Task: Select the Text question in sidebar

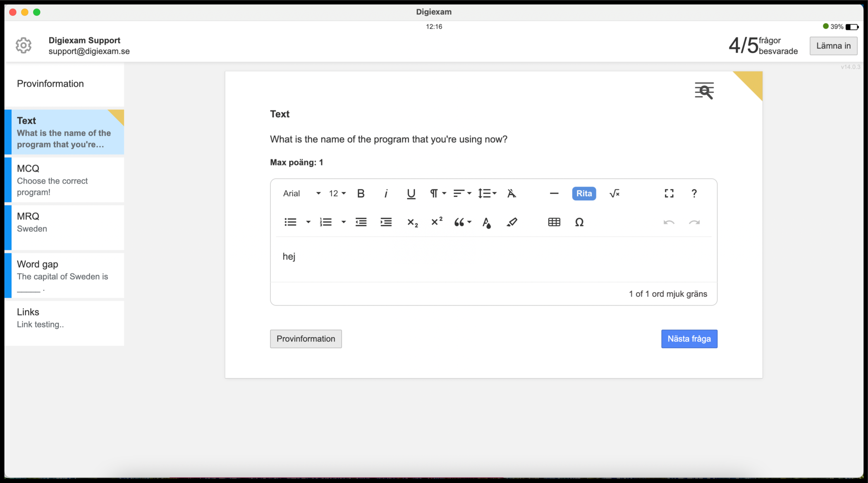Action: coord(64,132)
